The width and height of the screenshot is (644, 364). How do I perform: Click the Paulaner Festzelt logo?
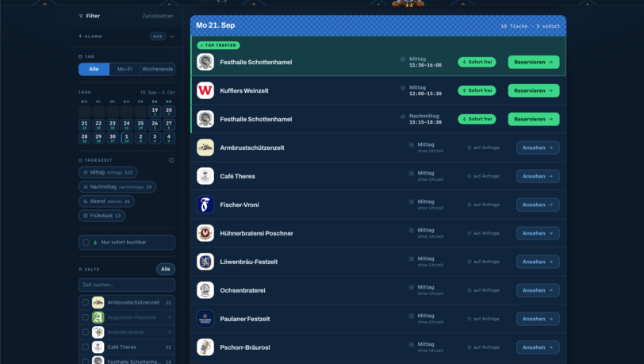pos(205,319)
